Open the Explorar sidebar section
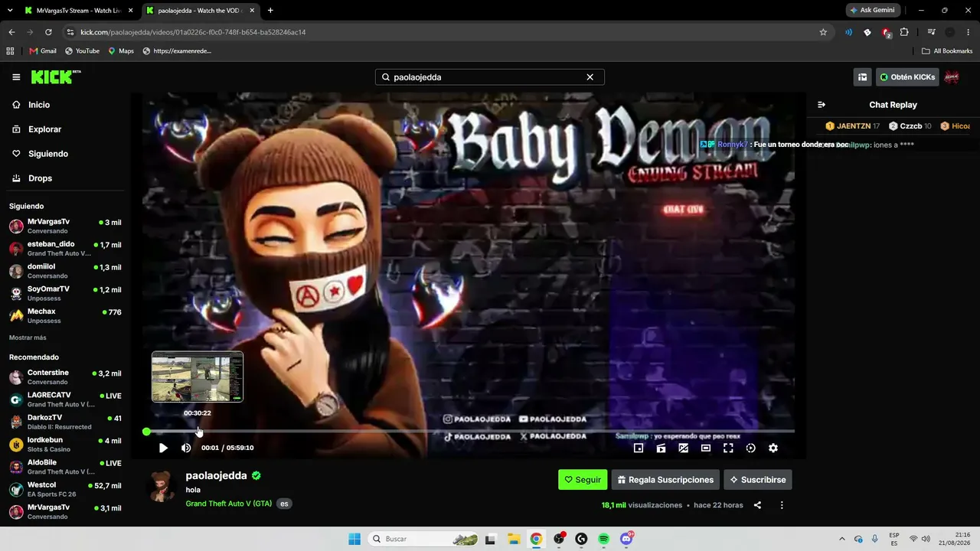The width and height of the screenshot is (980, 551). click(x=44, y=129)
